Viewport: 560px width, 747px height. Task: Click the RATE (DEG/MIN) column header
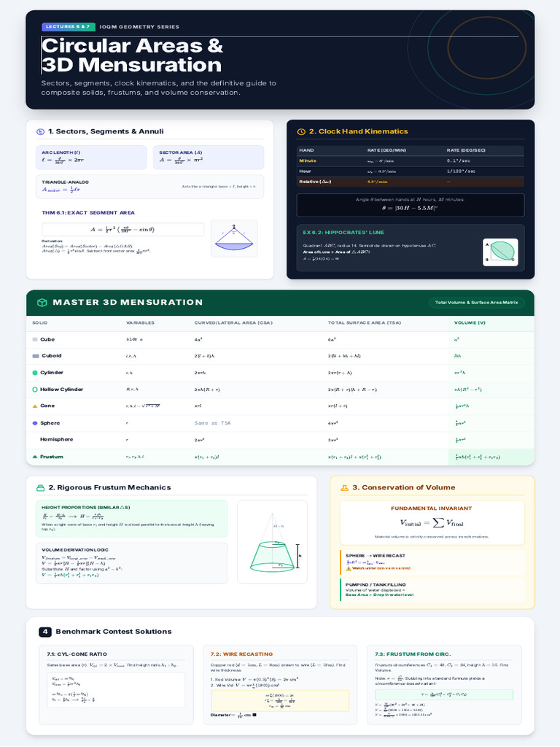click(386, 150)
